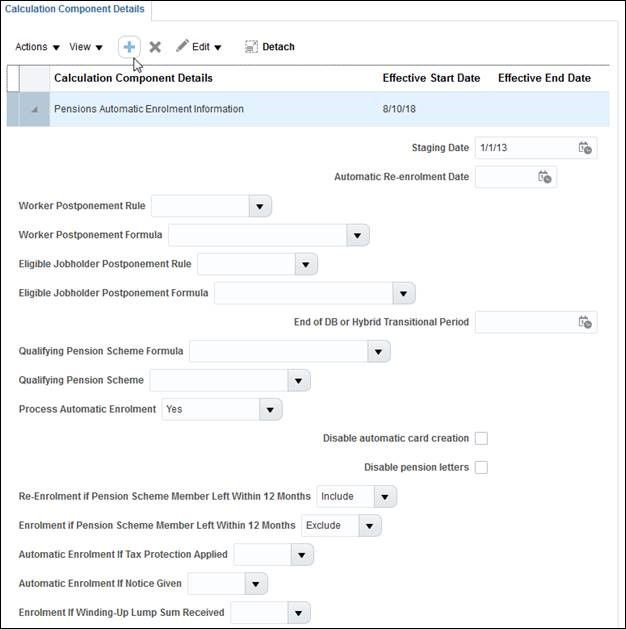Select the Calculation Component Details tab
The width and height of the screenshot is (626, 629).
click(75, 10)
